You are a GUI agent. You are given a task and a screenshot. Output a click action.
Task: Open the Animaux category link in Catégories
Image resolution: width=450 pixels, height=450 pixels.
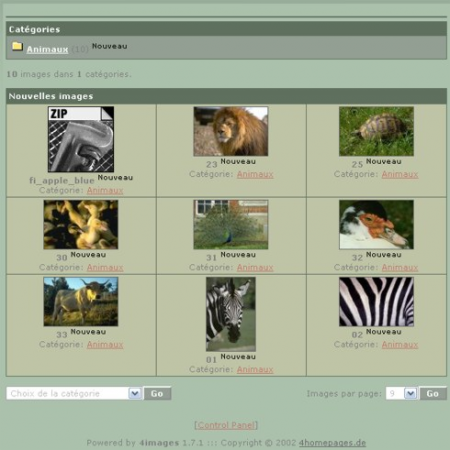47,49
